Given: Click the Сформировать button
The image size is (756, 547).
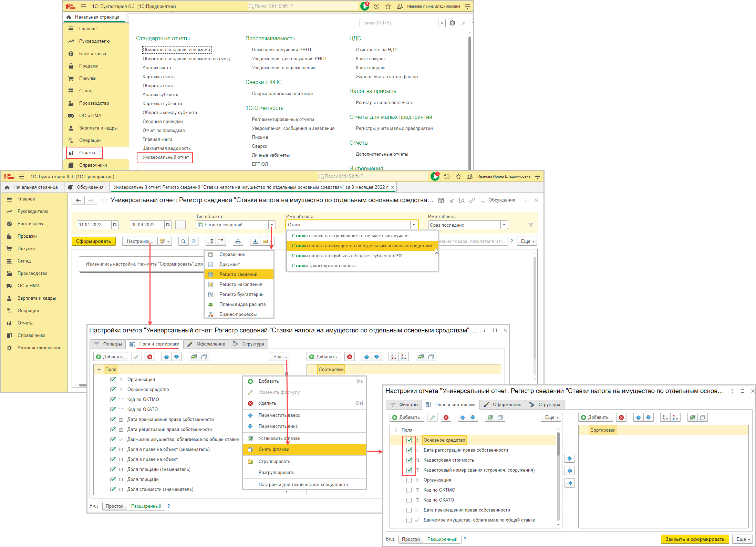Looking at the screenshot, I should tap(94, 241).
